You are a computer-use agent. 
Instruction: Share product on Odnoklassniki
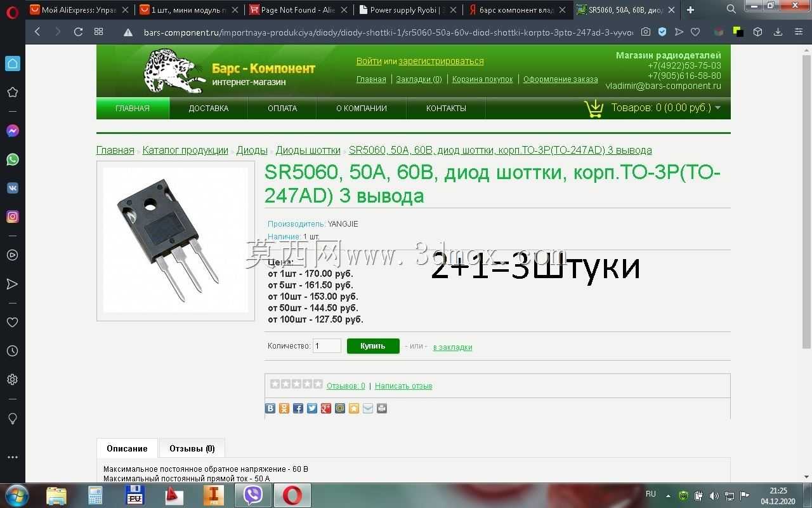point(284,408)
